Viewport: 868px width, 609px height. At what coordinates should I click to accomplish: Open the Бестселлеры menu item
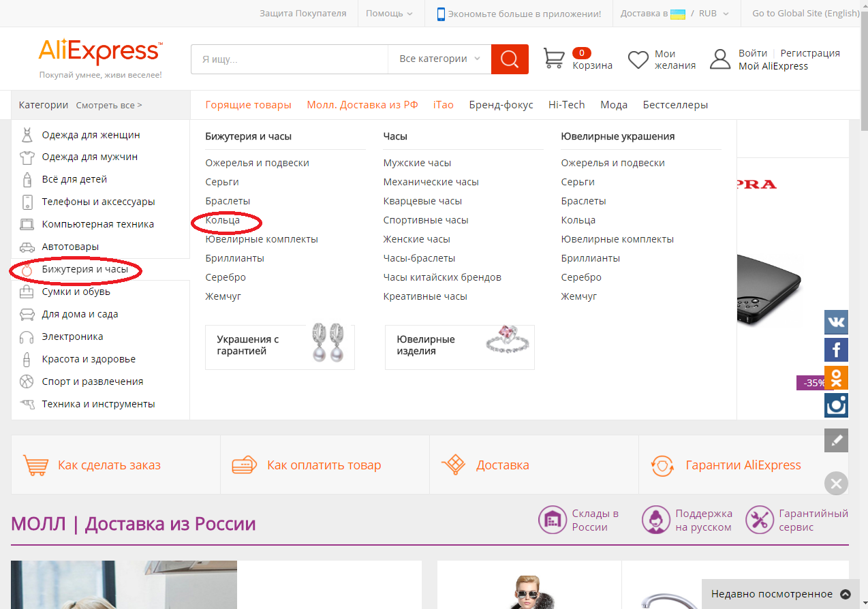(675, 105)
